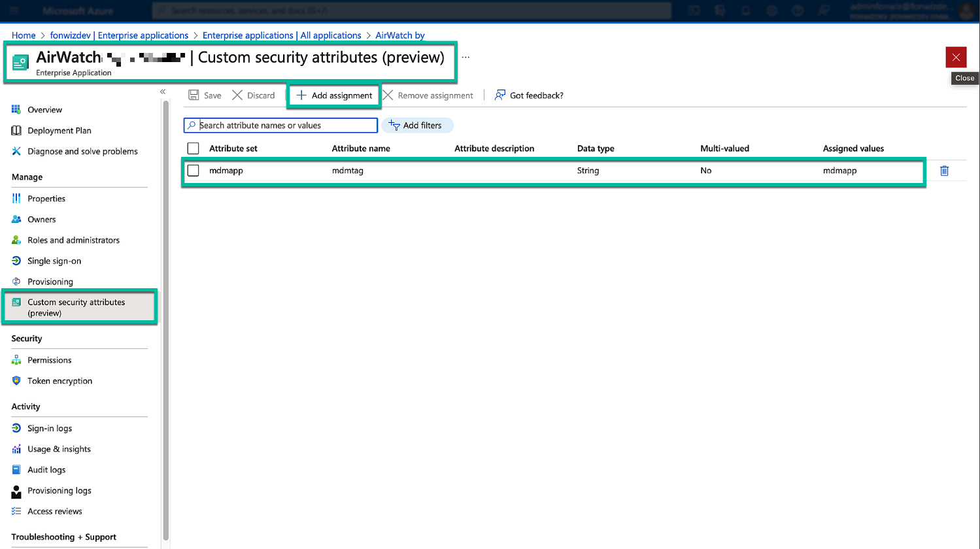
Task: Click the Discard X icon
Action: click(x=237, y=95)
